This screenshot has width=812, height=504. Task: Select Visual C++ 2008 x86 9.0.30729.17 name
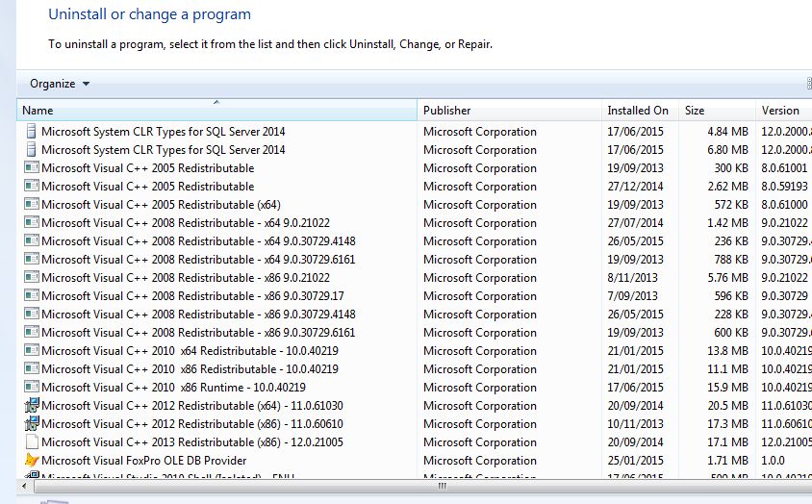(192, 296)
